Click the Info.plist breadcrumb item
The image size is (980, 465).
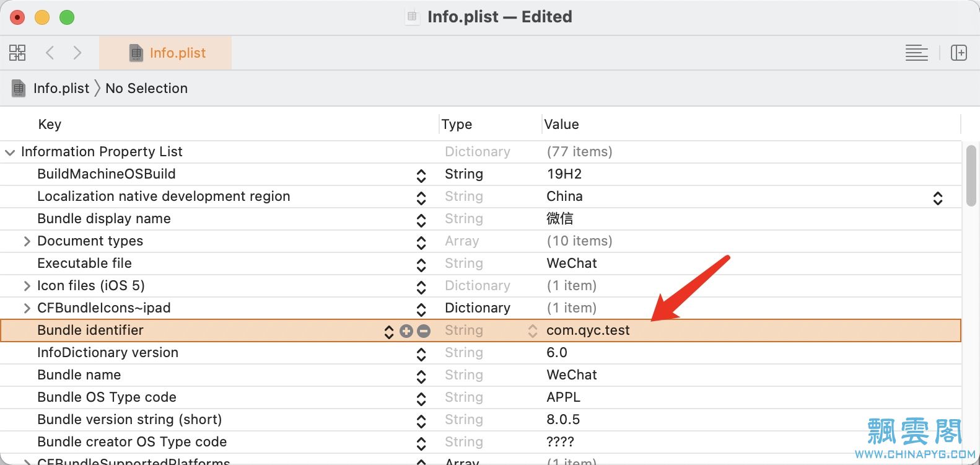(61, 88)
